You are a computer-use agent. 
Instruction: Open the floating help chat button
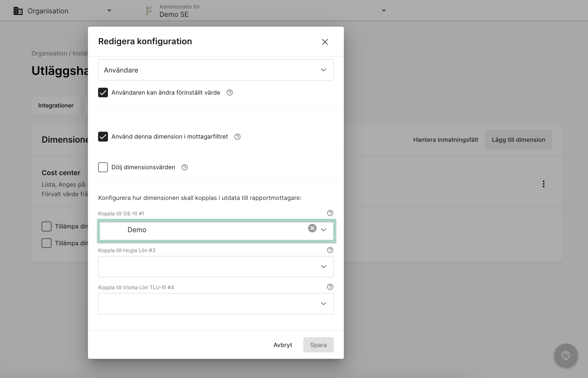566,356
